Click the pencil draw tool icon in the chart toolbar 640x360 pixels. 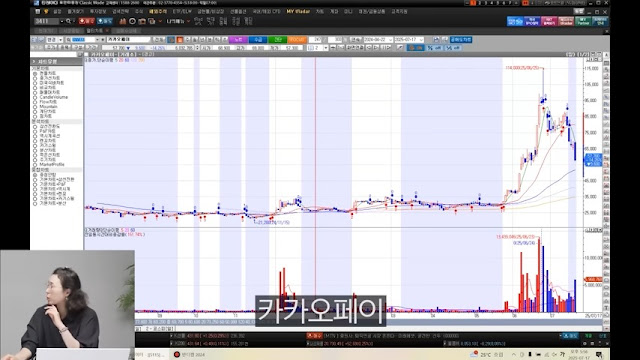pos(400,48)
